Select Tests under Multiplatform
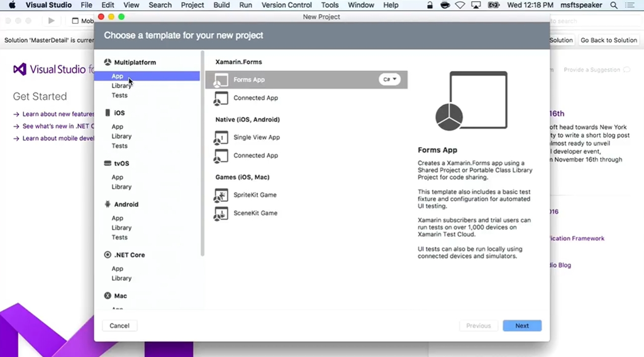 pos(119,96)
